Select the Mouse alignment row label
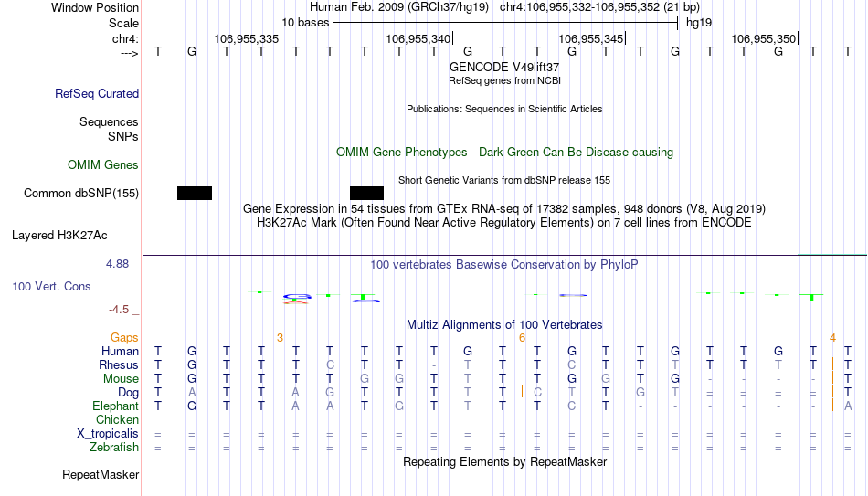The image size is (868, 496). click(x=122, y=379)
